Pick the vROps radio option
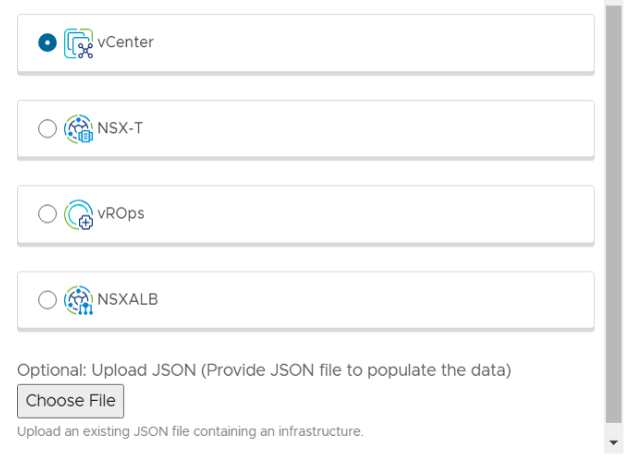This screenshot has height=468, width=643. pyautogui.click(x=47, y=214)
